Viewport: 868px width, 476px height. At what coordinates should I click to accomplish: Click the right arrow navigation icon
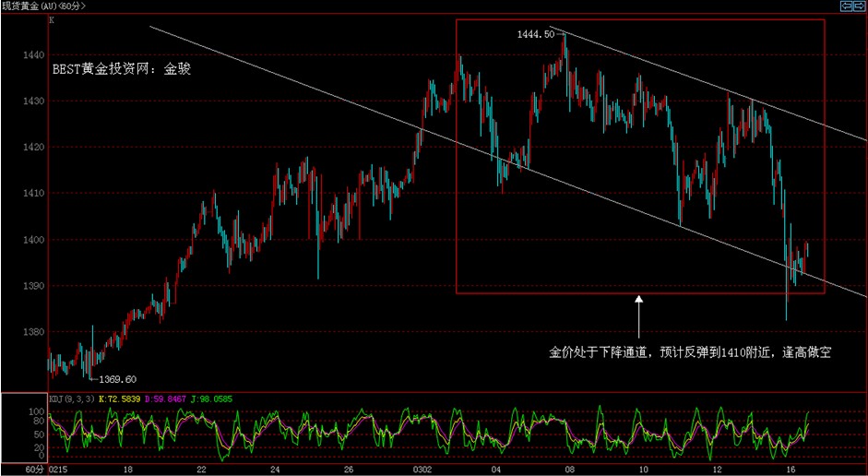(862, 6)
